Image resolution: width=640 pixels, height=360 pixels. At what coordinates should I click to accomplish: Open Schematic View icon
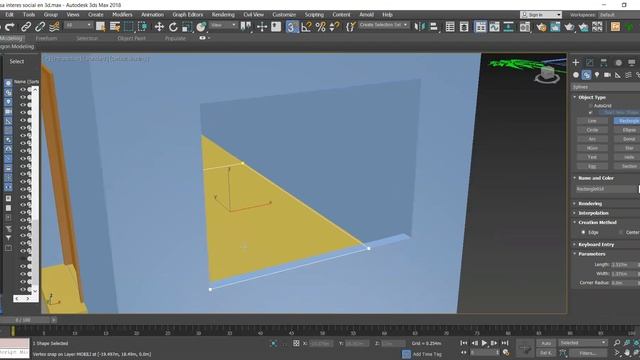coord(509,27)
